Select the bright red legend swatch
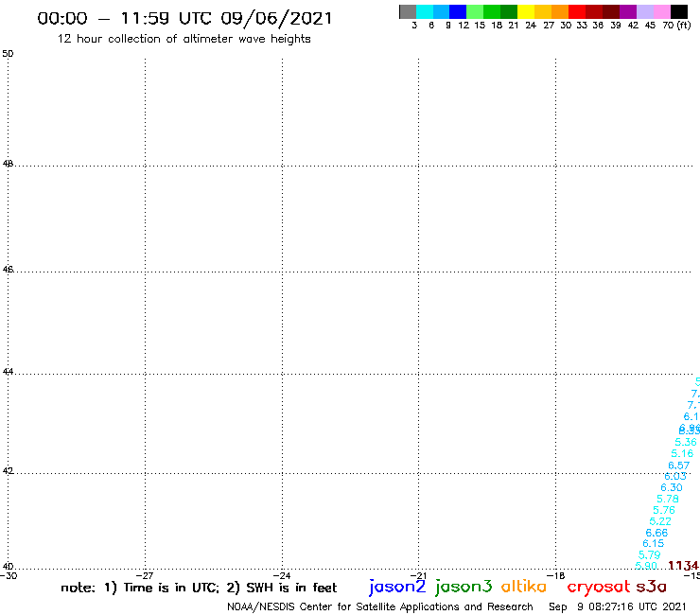 pos(577,11)
